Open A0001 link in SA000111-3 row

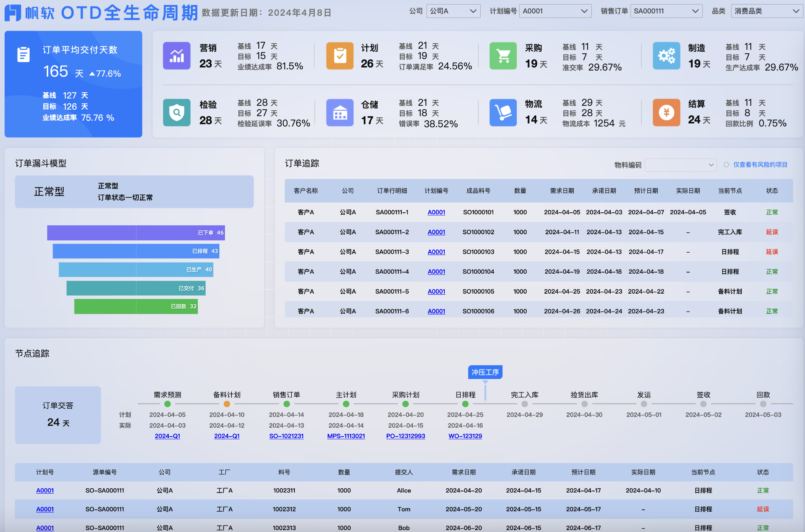(436, 252)
